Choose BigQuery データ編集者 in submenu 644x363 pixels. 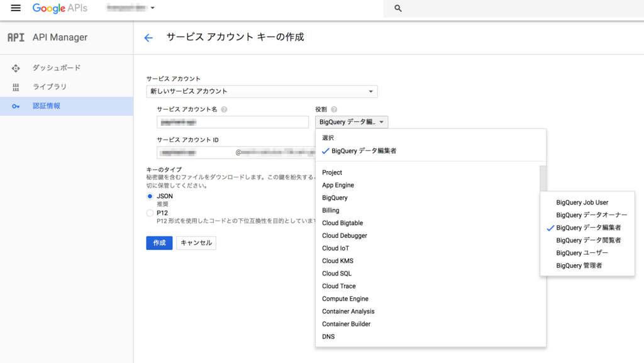pos(587,228)
